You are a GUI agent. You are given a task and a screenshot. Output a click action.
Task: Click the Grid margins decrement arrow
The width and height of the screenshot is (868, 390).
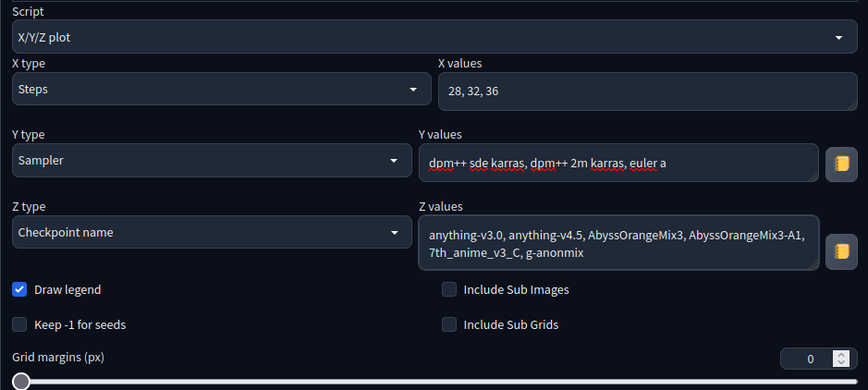(x=841, y=362)
